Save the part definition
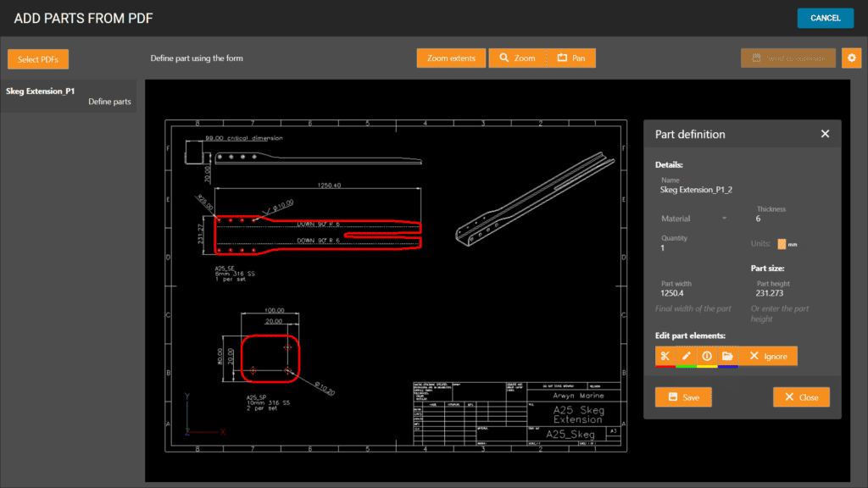Screen dimensions: 868x488 (683, 396)
